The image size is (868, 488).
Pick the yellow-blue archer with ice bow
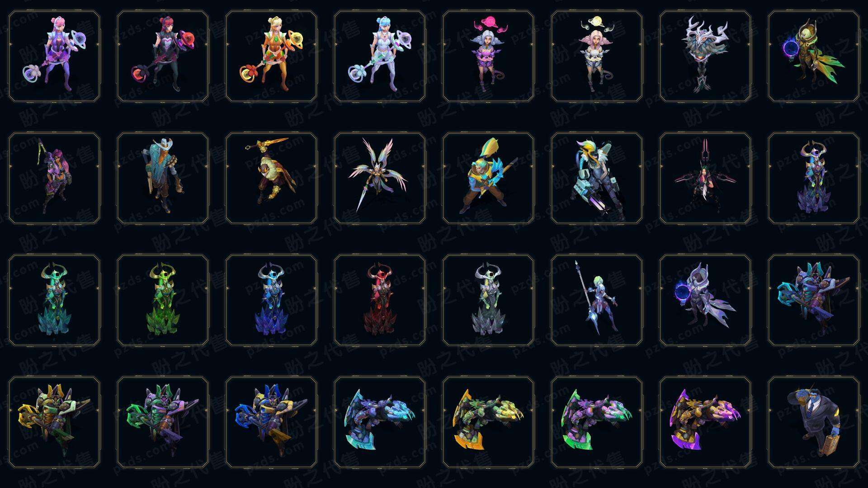coord(488,178)
